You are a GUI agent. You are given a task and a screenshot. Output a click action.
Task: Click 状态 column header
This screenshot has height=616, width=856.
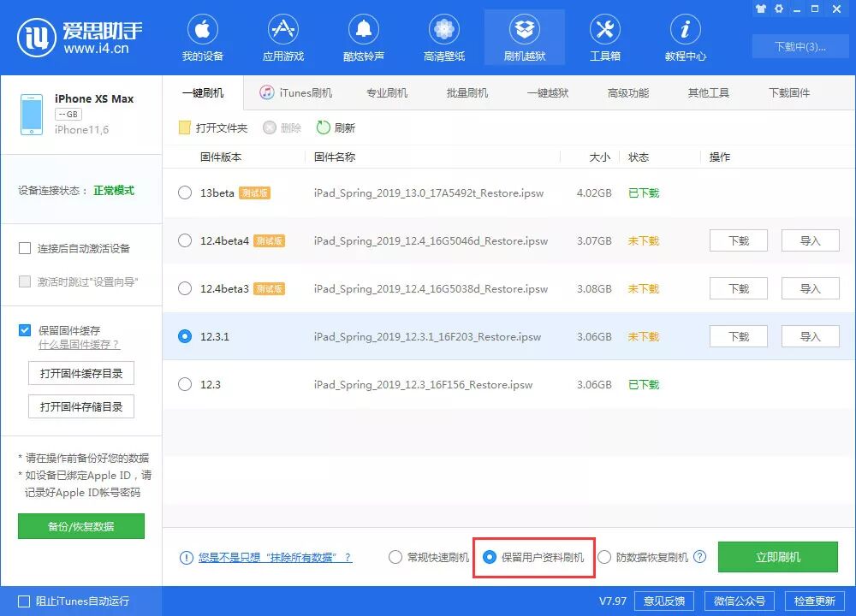(639, 157)
